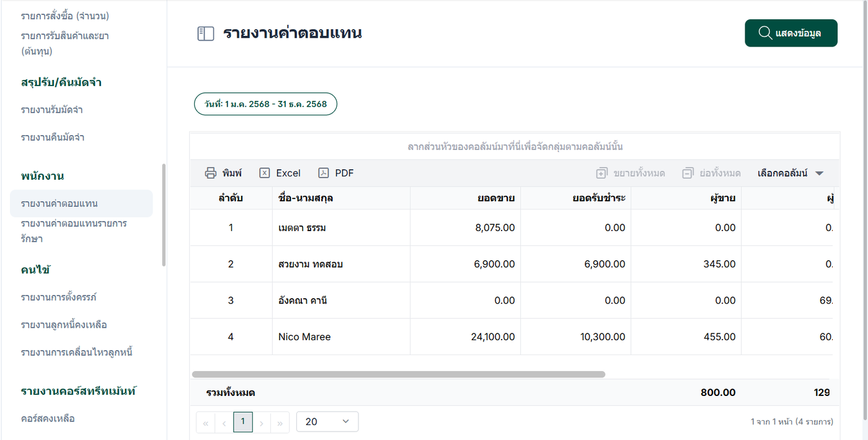Go to the last page arrow
This screenshot has height=440, width=868.
pos(280,423)
